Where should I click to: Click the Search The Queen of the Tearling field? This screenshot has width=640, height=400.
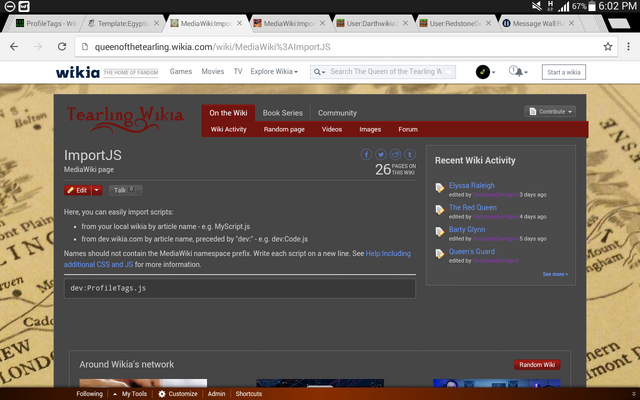point(383,72)
